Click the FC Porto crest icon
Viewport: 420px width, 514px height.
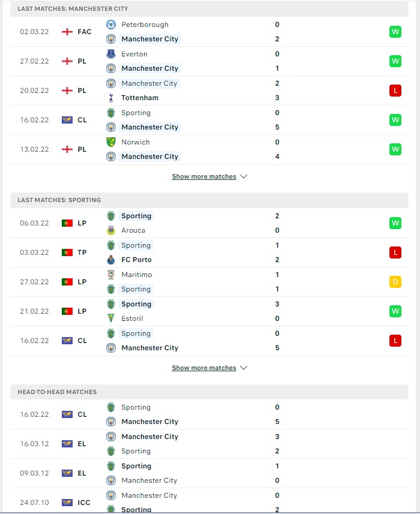(x=111, y=260)
